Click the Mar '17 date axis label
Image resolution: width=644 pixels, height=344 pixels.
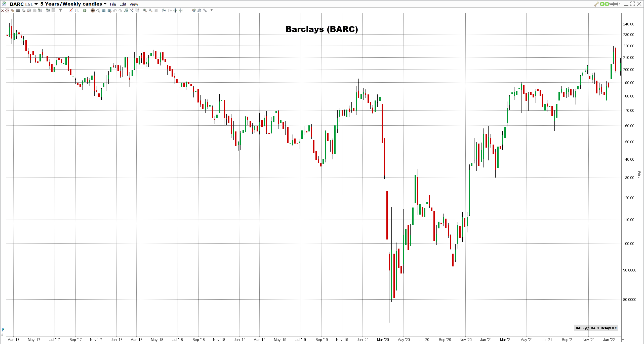13,340
